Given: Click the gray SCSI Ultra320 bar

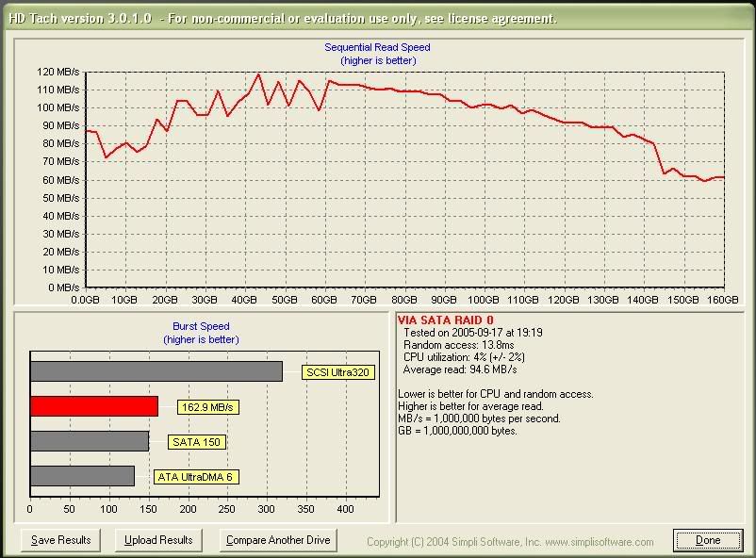Looking at the screenshot, I should tap(156, 371).
